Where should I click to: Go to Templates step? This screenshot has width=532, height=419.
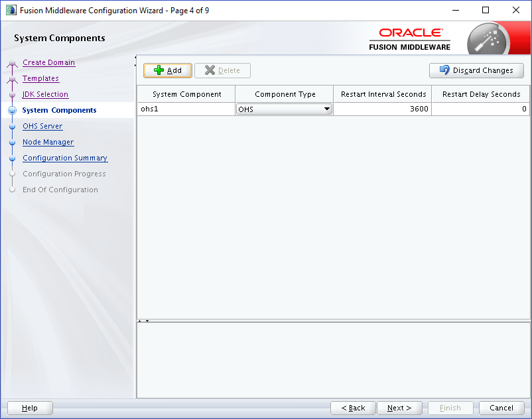click(40, 78)
